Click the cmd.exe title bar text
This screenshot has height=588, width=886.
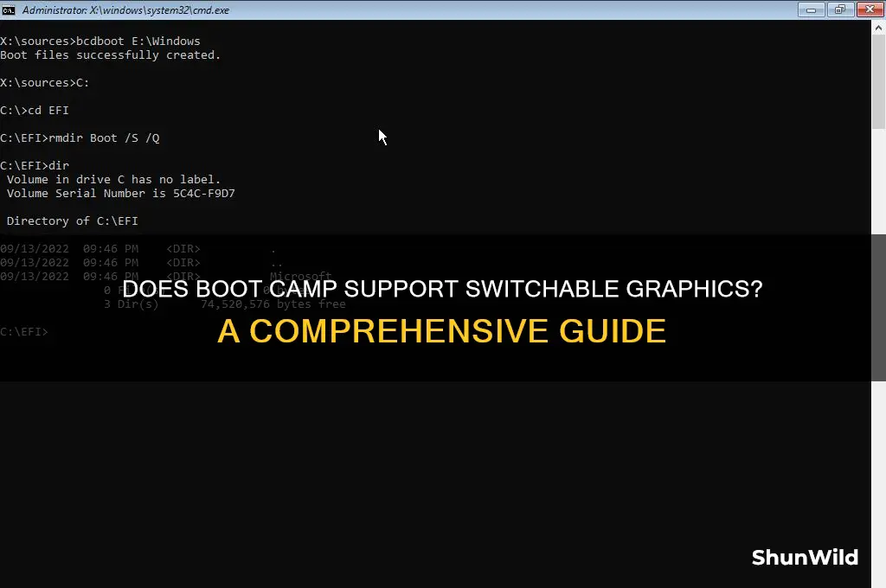[126, 10]
